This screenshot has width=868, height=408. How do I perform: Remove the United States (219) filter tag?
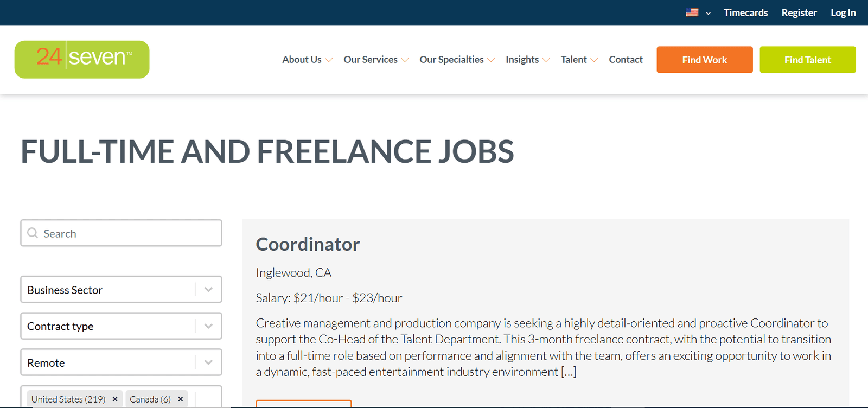(115, 399)
